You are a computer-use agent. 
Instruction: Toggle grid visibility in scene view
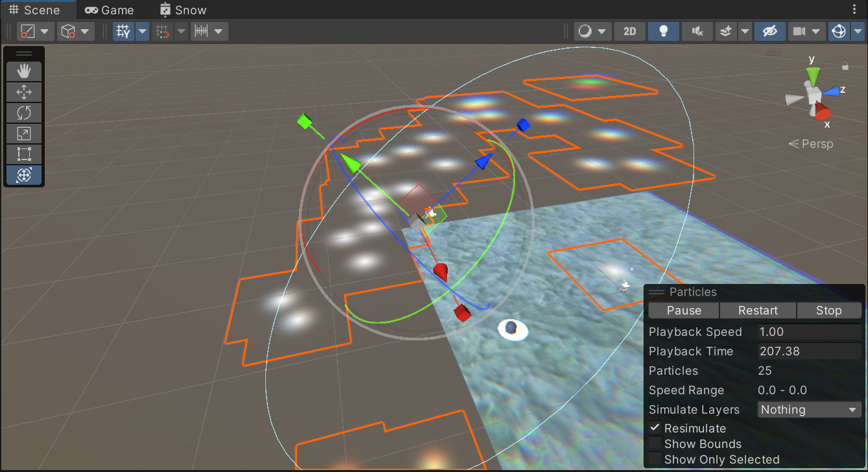[123, 31]
